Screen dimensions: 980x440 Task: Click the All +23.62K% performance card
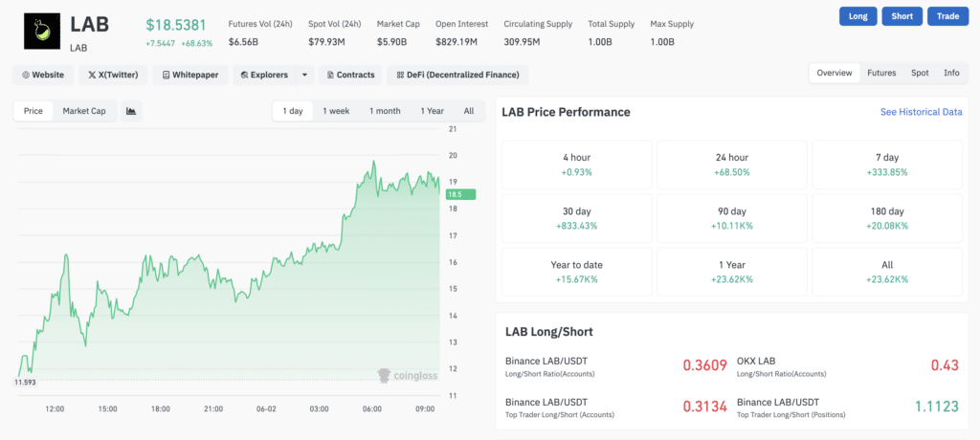tap(887, 272)
